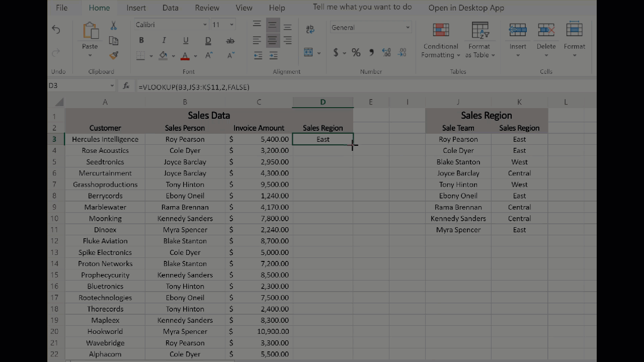Open the File tab
The image size is (644, 362).
(x=62, y=8)
